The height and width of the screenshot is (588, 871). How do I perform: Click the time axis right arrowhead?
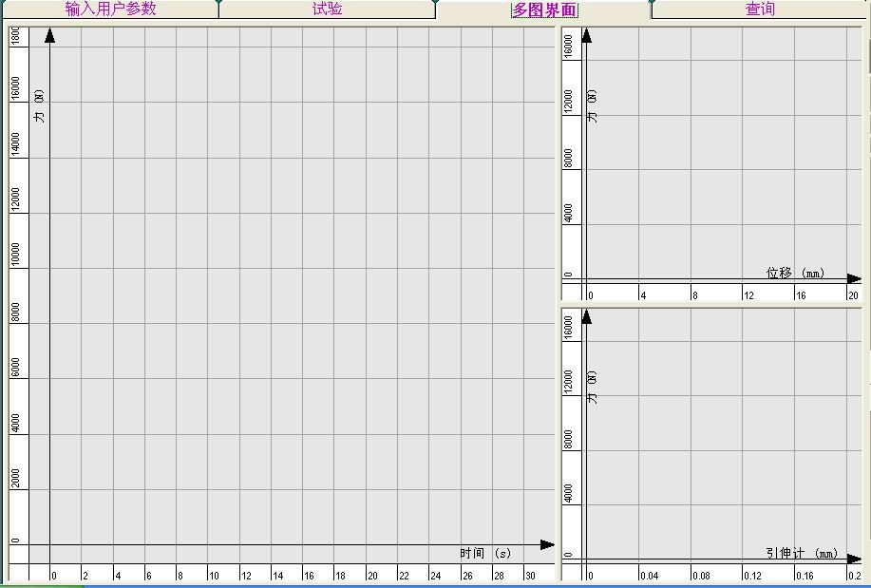[546, 545]
